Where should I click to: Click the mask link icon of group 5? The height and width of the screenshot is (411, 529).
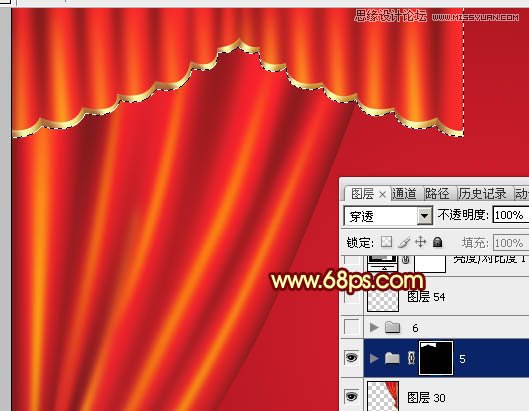click(x=411, y=358)
